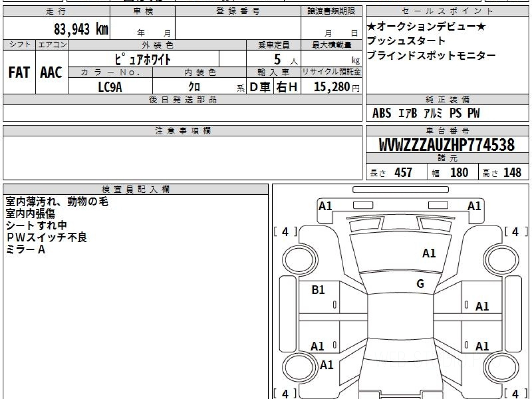The width and height of the screenshot is (532, 399).
Task: Select the width value 180
Action: [x=459, y=172]
